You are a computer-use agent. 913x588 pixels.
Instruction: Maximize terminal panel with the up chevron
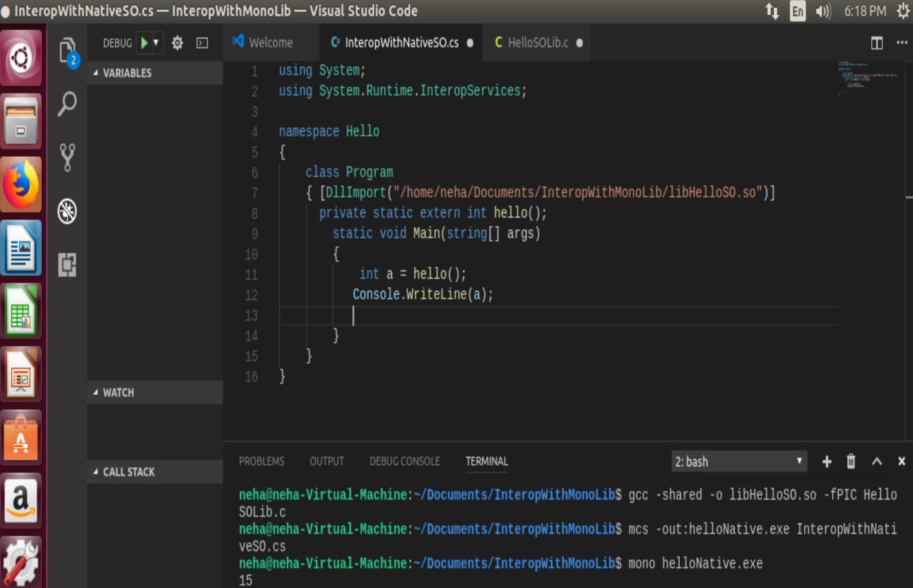[876, 461]
